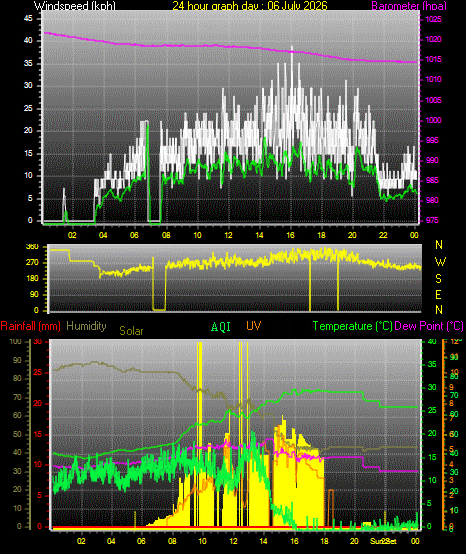Click the AQI legend label
This screenshot has height=554, width=466.
point(221,326)
